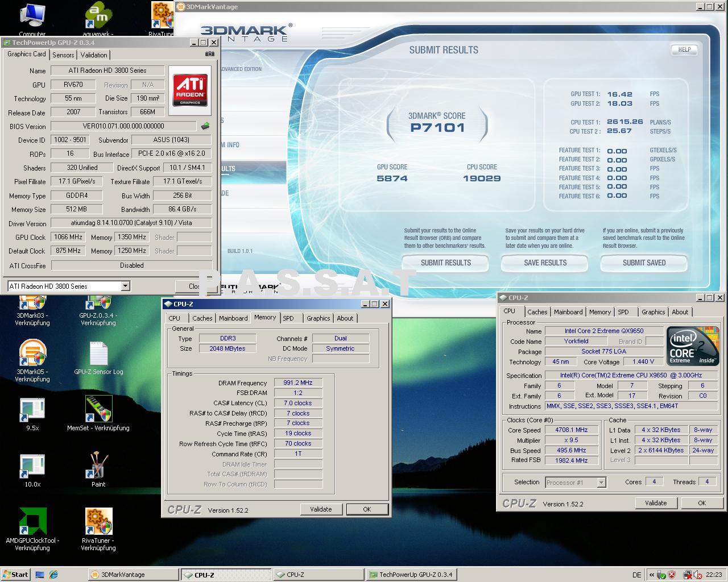Click Validate in right CPU-Z window
This screenshot has height=582, width=728.
coord(656,503)
